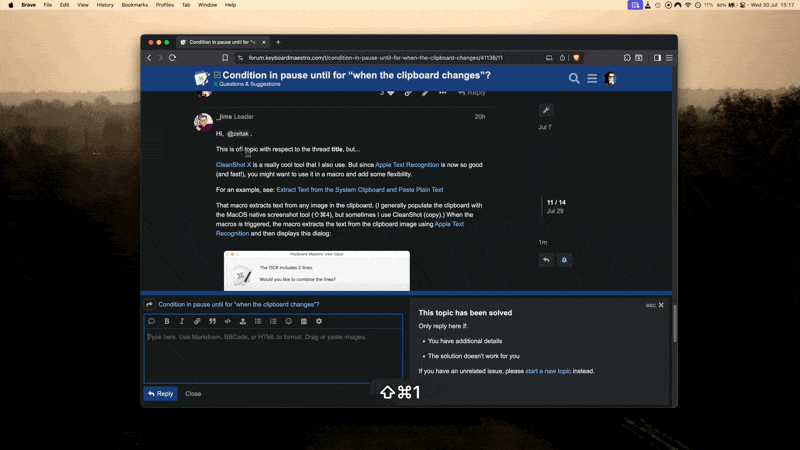Image resolution: width=800 pixels, height=450 pixels.
Task: Click the composer topic title link
Action: point(239,305)
